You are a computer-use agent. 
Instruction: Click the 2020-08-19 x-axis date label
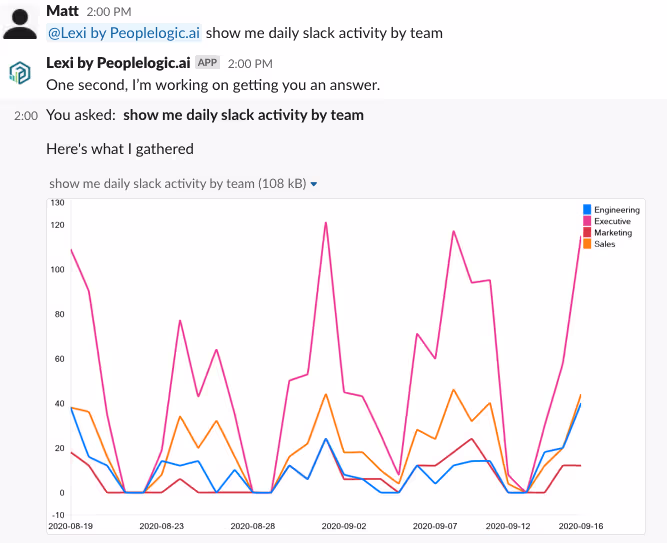[71, 526]
